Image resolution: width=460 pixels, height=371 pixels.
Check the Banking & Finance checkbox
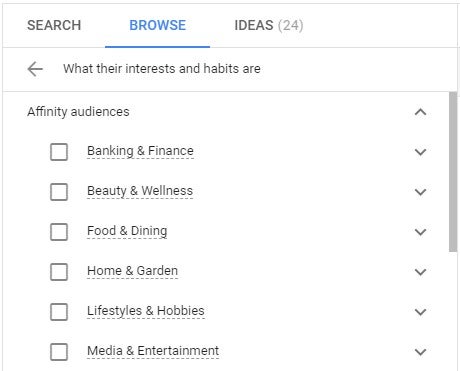pyautogui.click(x=59, y=152)
